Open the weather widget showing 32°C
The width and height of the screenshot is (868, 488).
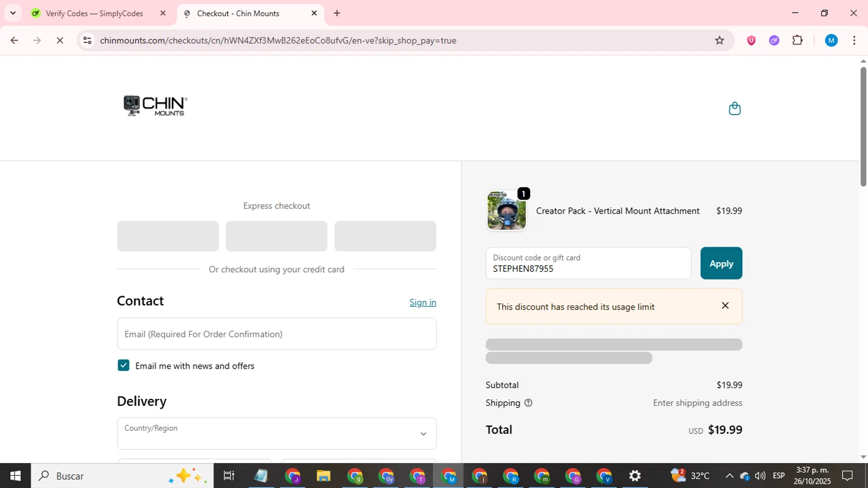pos(690,476)
